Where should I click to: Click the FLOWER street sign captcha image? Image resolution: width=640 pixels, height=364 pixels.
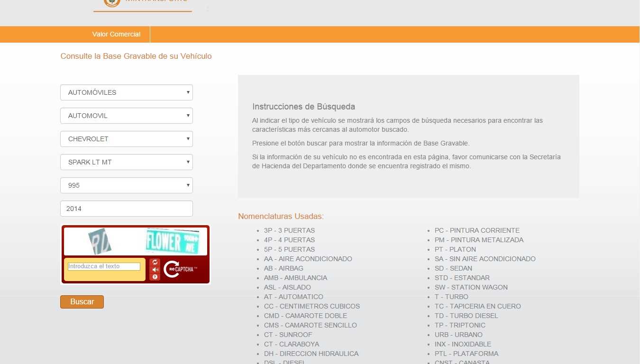(x=172, y=242)
